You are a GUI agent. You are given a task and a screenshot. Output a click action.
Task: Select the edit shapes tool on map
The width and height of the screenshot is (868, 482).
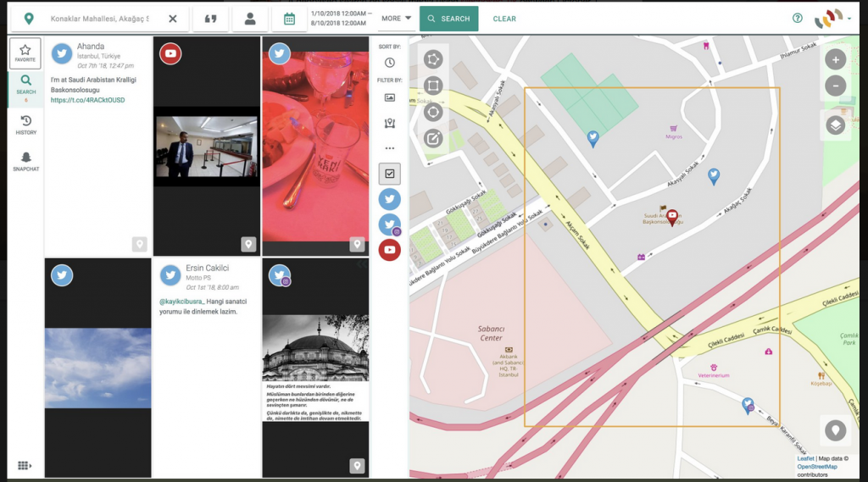click(x=433, y=139)
